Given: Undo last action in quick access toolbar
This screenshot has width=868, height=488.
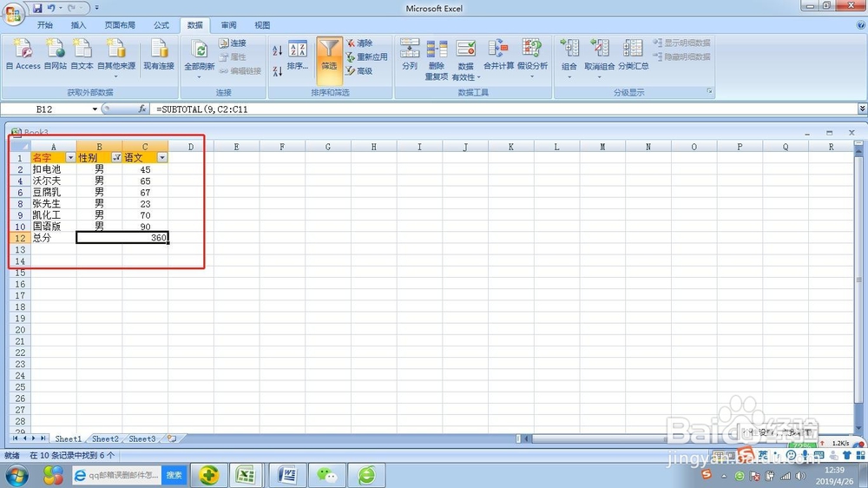Looking at the screenshot, I should (51, 9).
